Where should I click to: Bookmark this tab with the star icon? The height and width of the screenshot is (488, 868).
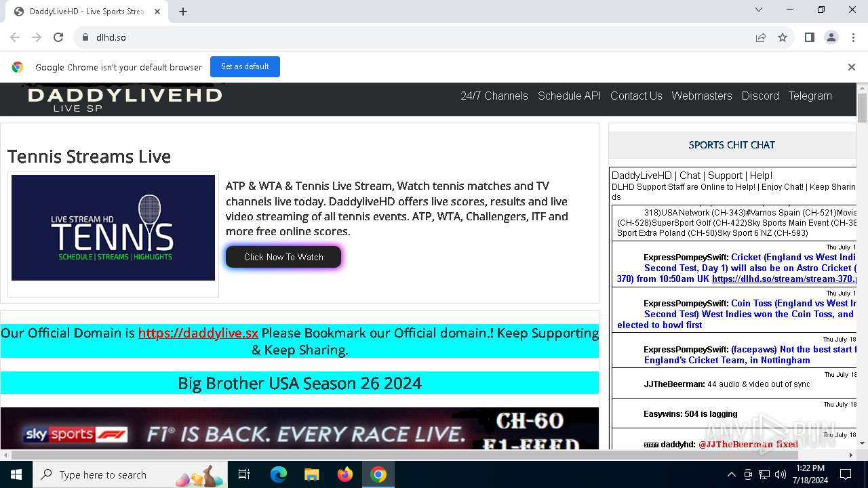[x=783, y=38]
